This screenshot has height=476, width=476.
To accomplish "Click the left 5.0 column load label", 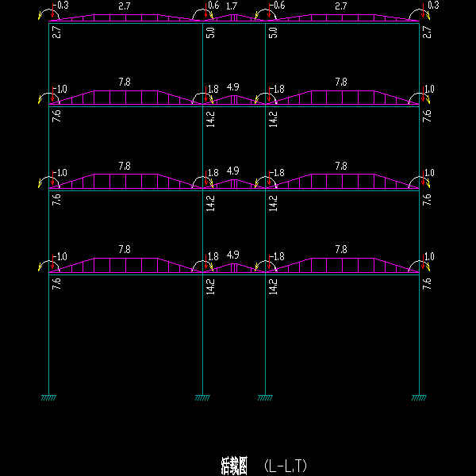I will 211,34.
